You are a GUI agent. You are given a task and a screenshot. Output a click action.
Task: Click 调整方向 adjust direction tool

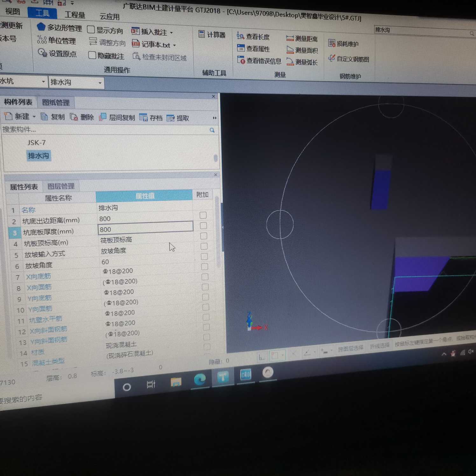107,42
